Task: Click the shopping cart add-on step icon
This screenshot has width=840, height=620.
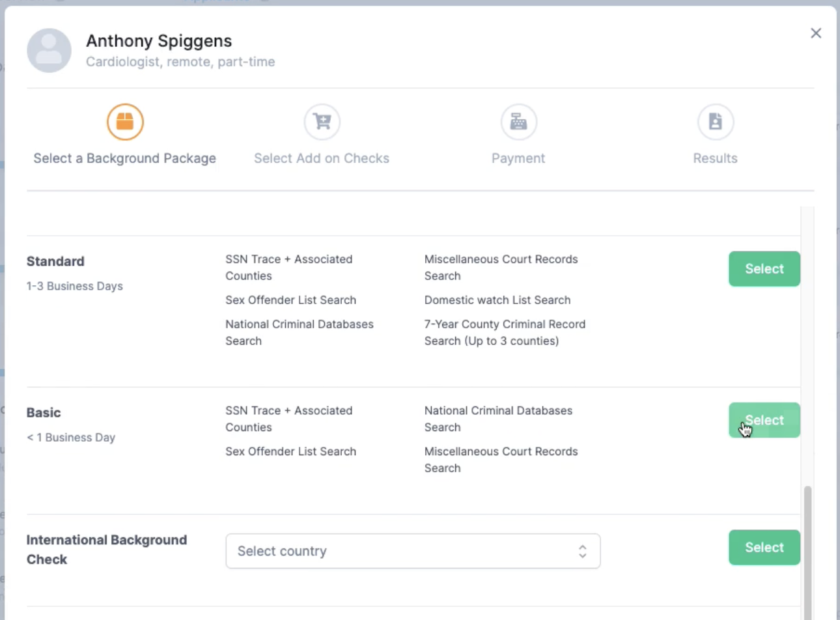Action: (x=322, y=122)
